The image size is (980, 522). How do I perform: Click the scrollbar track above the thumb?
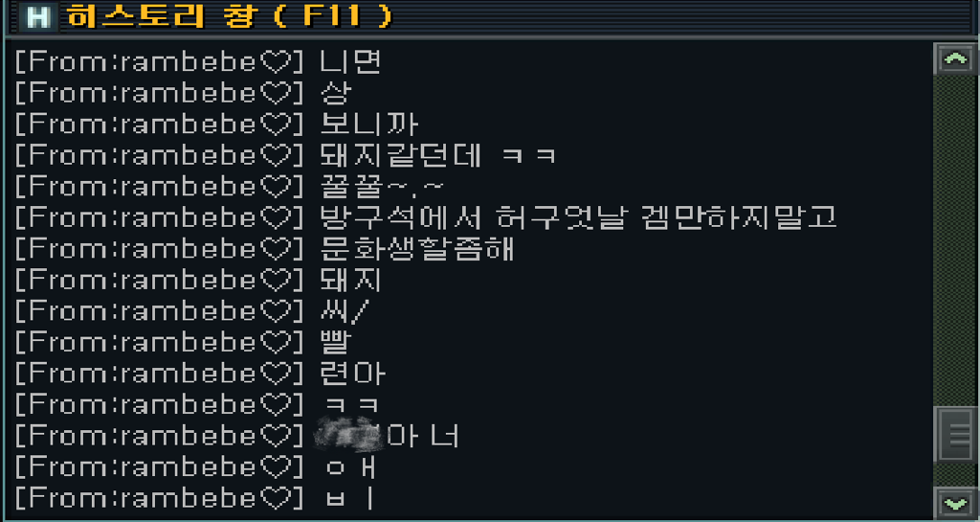click(x=955, y=240)
